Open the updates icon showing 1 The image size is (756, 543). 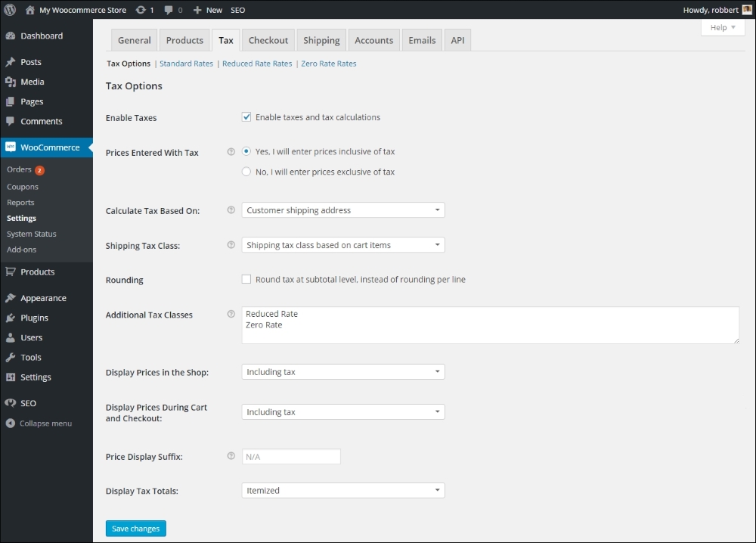click(x=141, y=10)
